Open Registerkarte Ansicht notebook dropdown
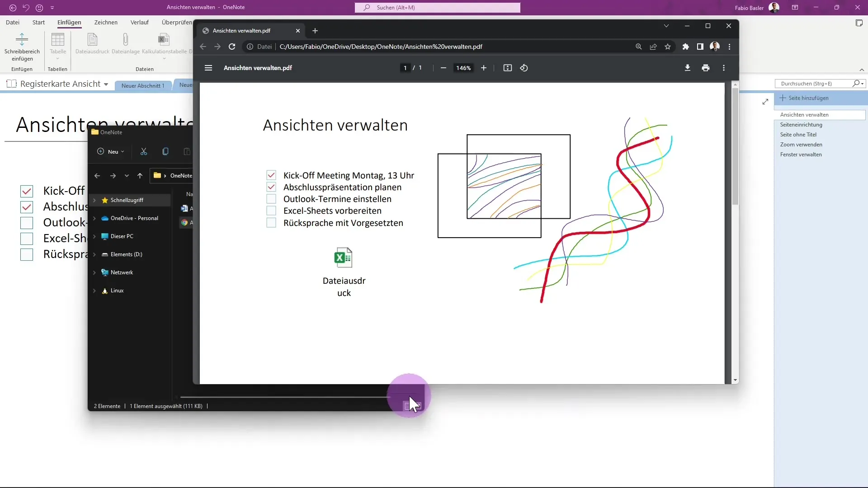The image size is (868, 488). (106, 84)
